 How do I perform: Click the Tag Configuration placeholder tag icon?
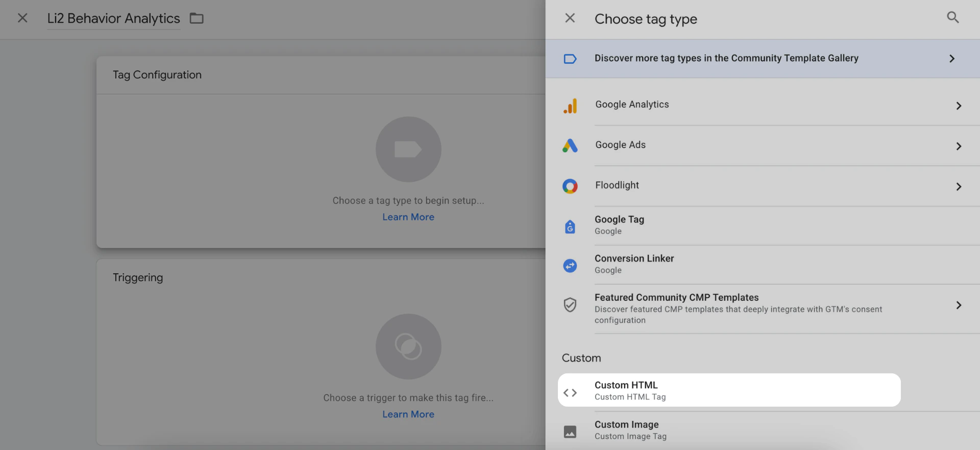click(x=408, y=149)
